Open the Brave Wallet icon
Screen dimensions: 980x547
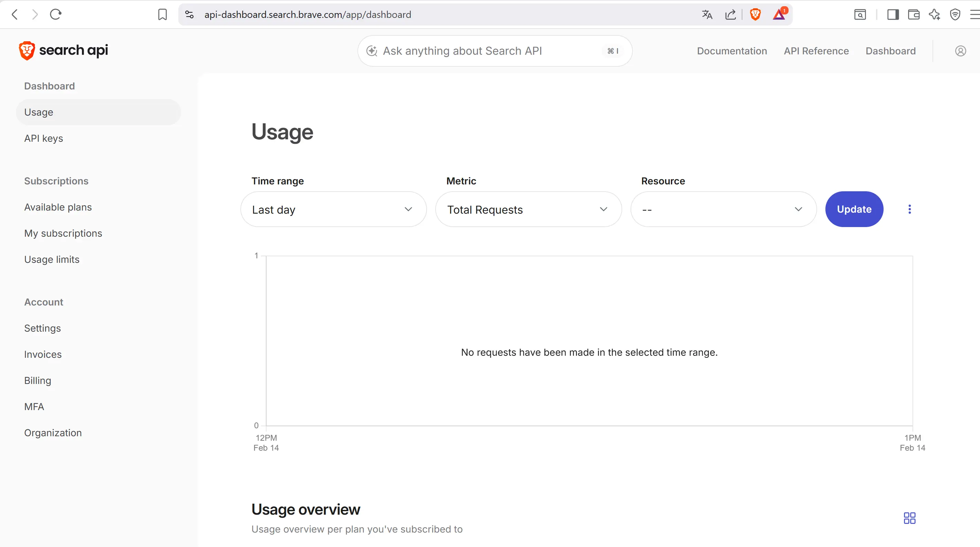click(914, 14)
